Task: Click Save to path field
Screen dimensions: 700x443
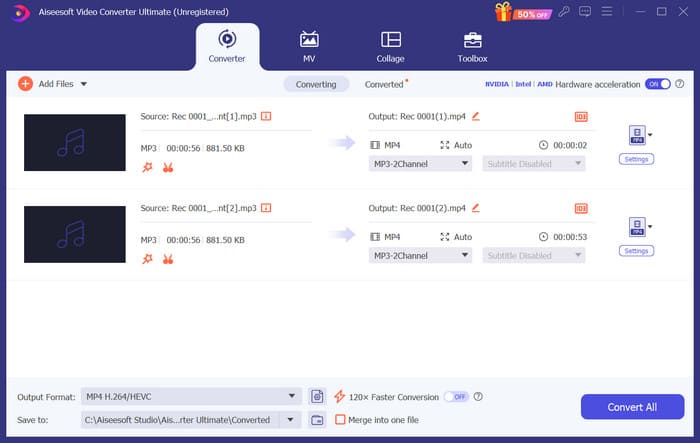Action: 179,420
